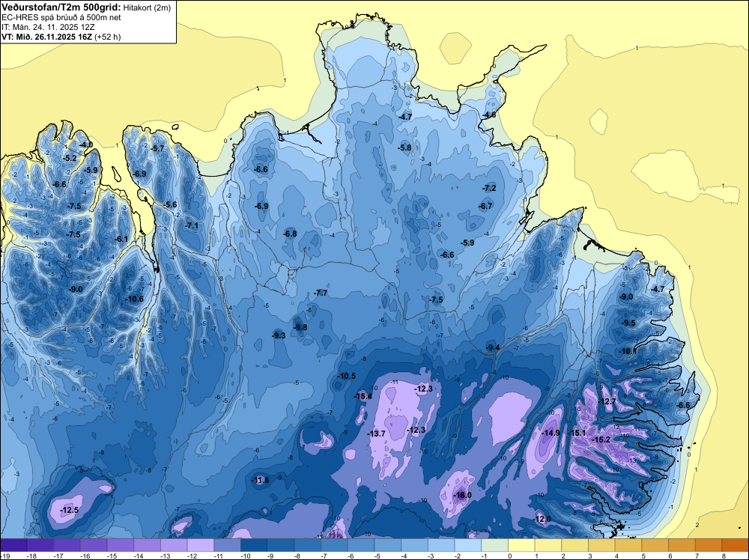Click the -10.5 temperature label
The width and height of the screenshot is (749, 560).
[x=347, y=376]
